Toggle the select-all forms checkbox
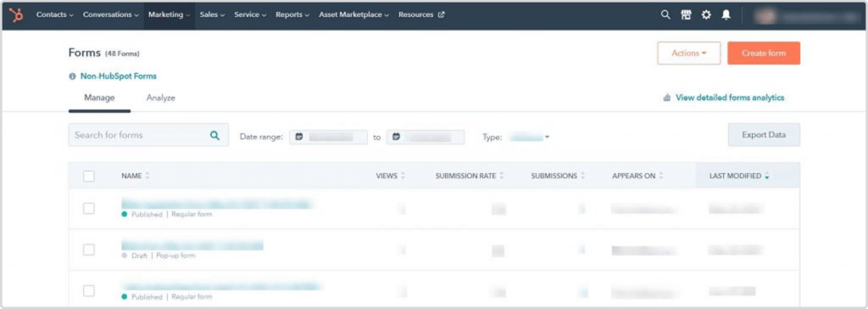 [x=88, y=177]
